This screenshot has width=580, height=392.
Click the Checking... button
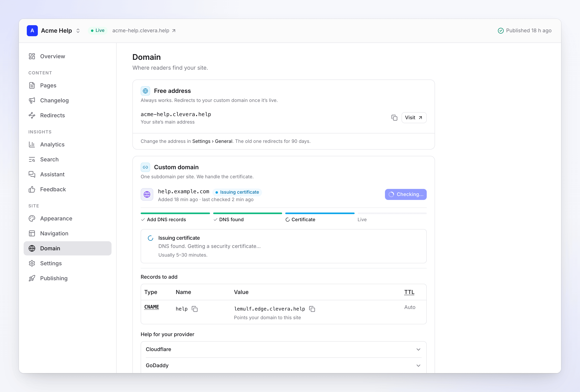coord(406,194)
